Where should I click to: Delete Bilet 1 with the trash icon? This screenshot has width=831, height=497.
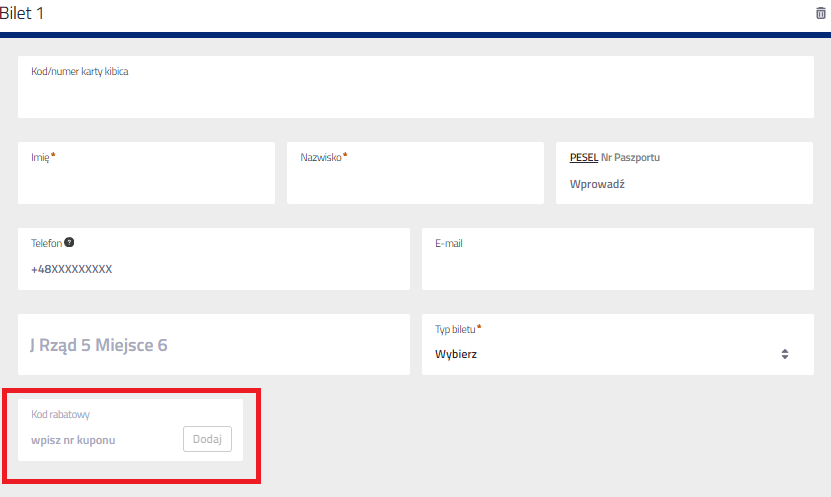821,13
